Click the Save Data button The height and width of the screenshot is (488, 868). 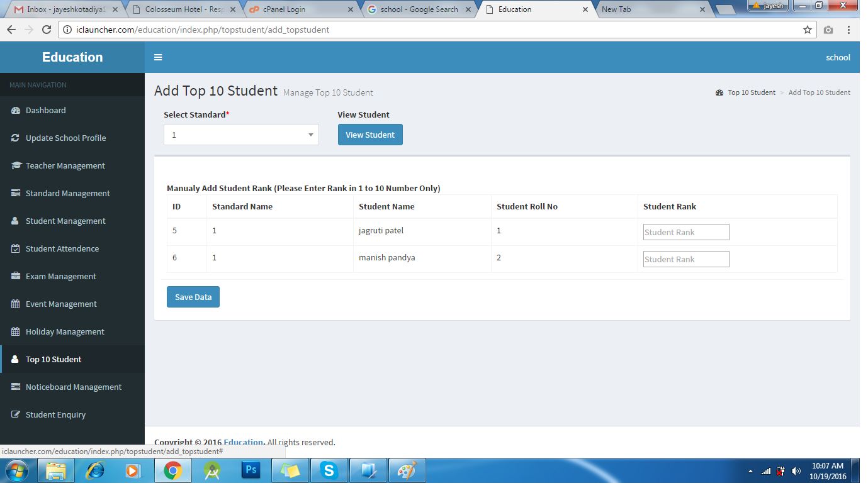click(x=193, y=297)
